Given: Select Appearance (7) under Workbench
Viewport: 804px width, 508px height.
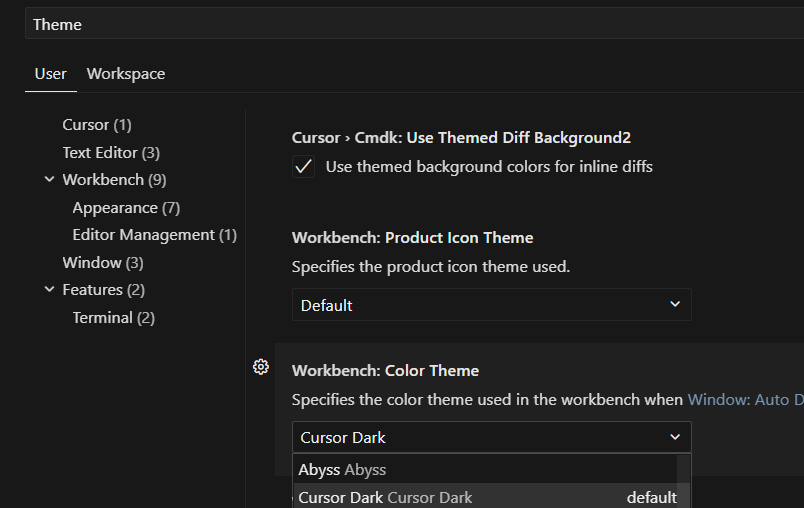Looking at the screenshot, I should pos(126,208).
